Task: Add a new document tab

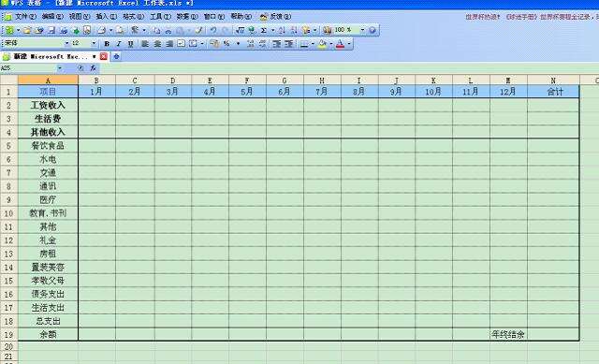Action: tap(116, 56)
